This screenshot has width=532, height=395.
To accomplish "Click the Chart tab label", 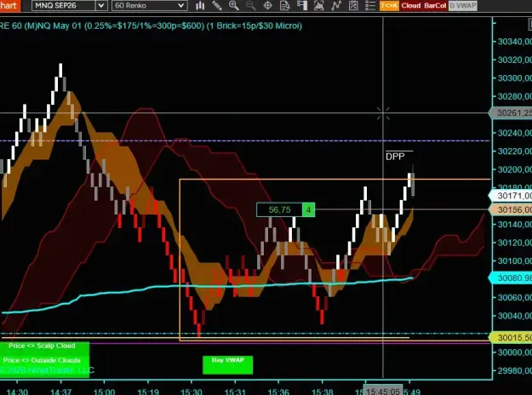I will click(9, 5).
